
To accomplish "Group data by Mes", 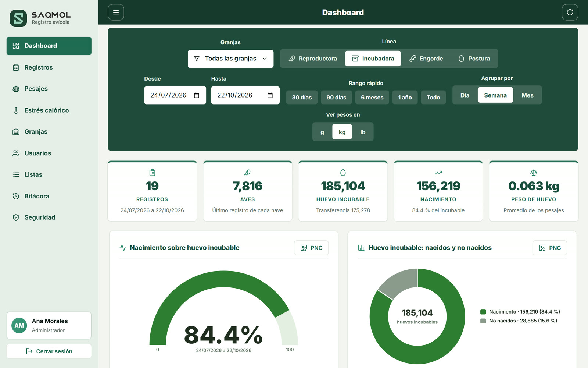I will [x=527, y=95].
